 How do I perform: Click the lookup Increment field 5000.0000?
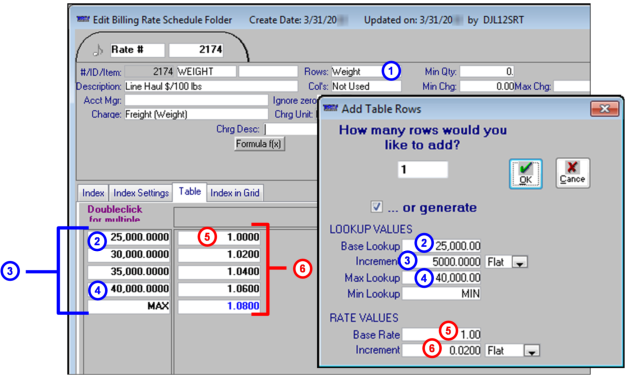pyautogui.click(x=441, y=262)
